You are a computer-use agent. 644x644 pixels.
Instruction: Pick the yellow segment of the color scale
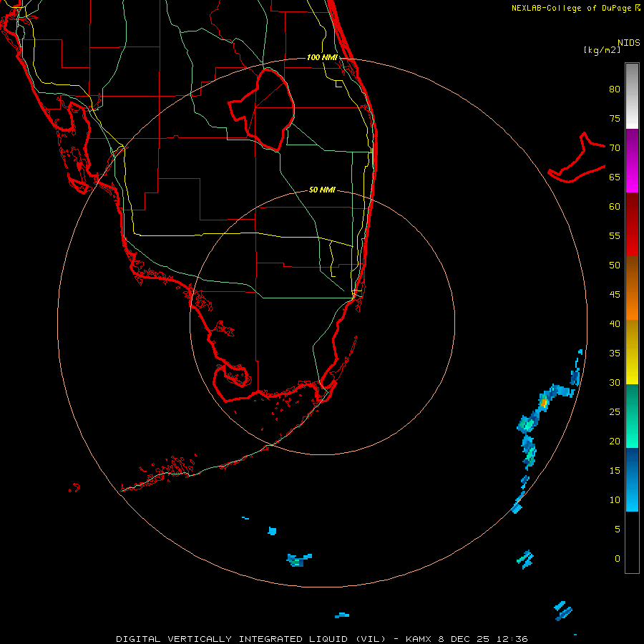632,352
